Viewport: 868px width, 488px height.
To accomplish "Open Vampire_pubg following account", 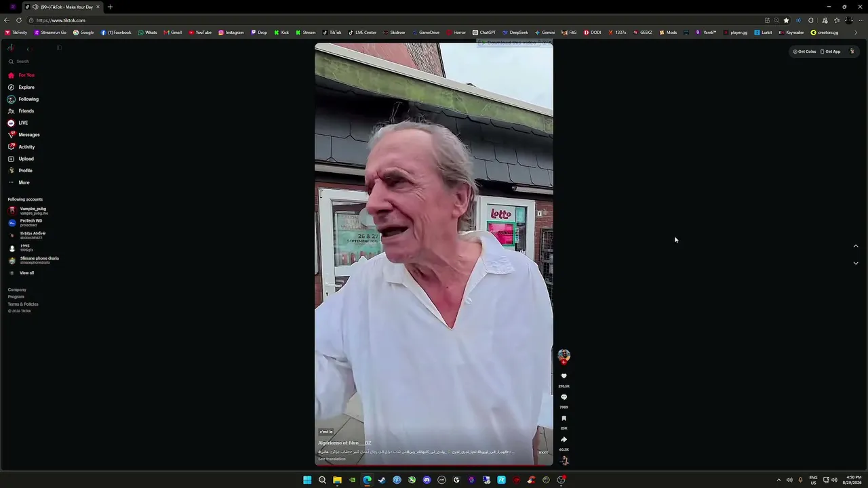I will (28, 210).
